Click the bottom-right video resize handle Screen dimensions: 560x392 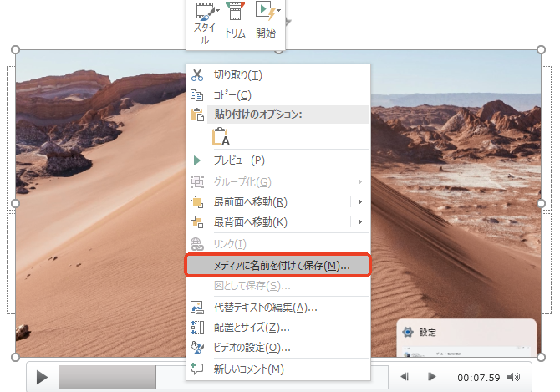pyautogui.click(x=542, y=357)
